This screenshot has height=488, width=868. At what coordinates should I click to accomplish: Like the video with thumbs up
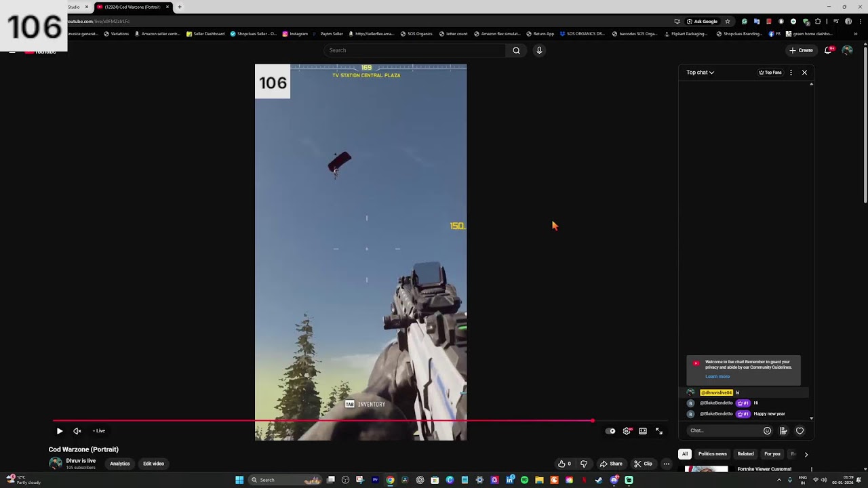click(x=564, y=464)
